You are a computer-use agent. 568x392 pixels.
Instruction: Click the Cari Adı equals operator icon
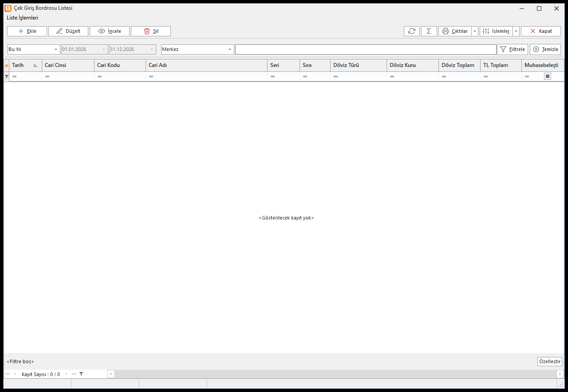[x=151, y=77]
